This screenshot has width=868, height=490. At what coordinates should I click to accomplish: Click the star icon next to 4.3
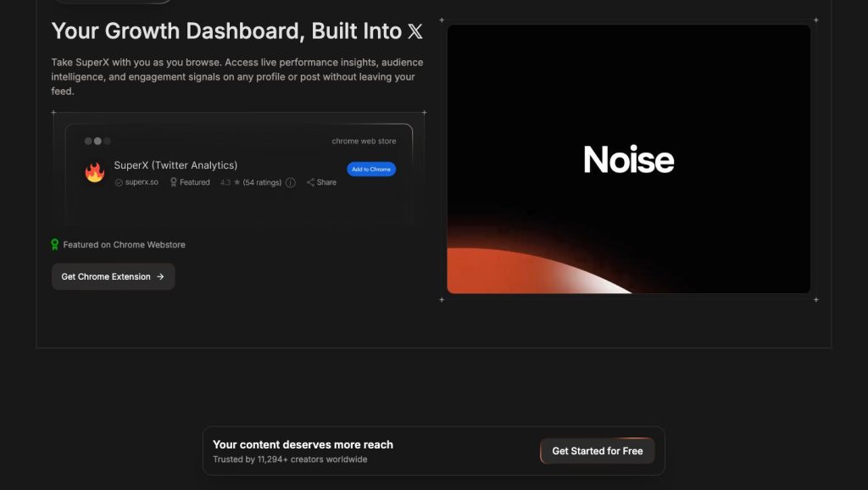pos(237,182)
